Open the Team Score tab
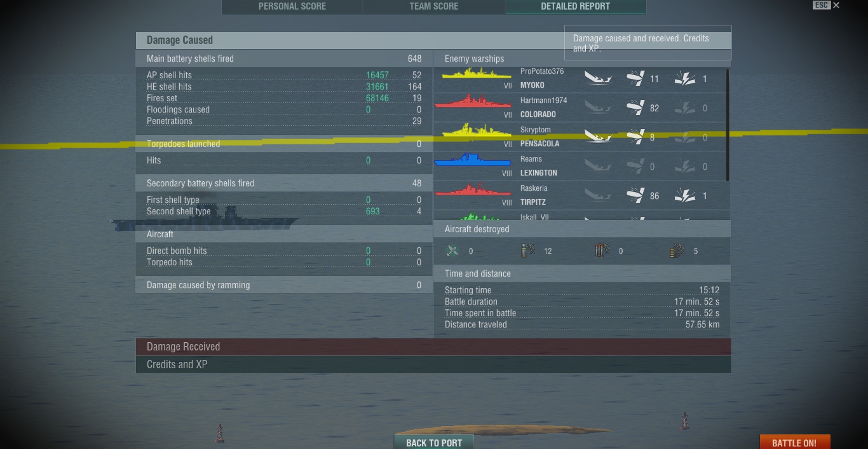This screenshot has height=449, width=868. [434, 6]
